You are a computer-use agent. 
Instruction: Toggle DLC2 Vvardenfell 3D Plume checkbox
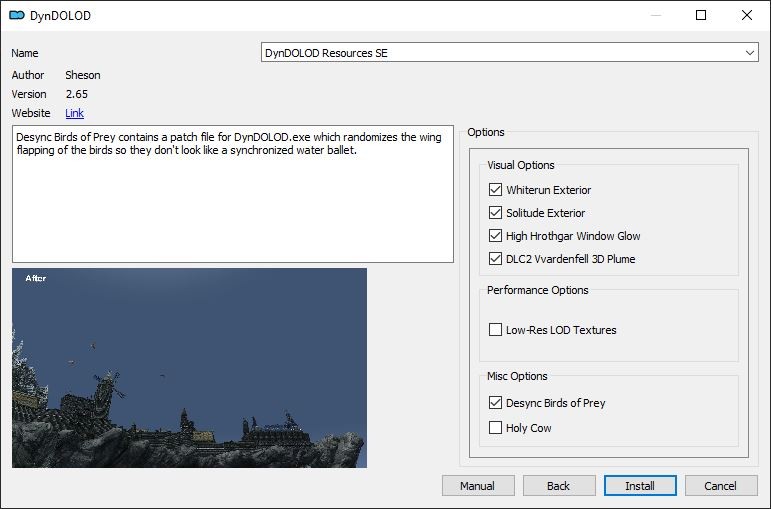pyautogui.click(x=495, y=259)
